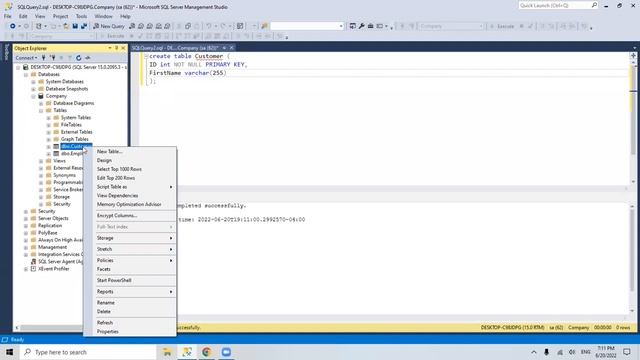This screenshot has width=640, height=360.
Task: Click the navigate Back toolbar icon
Action: (x=13, y=26)
